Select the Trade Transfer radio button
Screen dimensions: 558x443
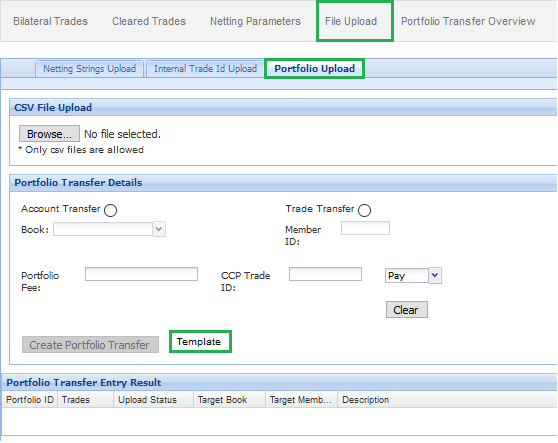(x=364, y=210)
